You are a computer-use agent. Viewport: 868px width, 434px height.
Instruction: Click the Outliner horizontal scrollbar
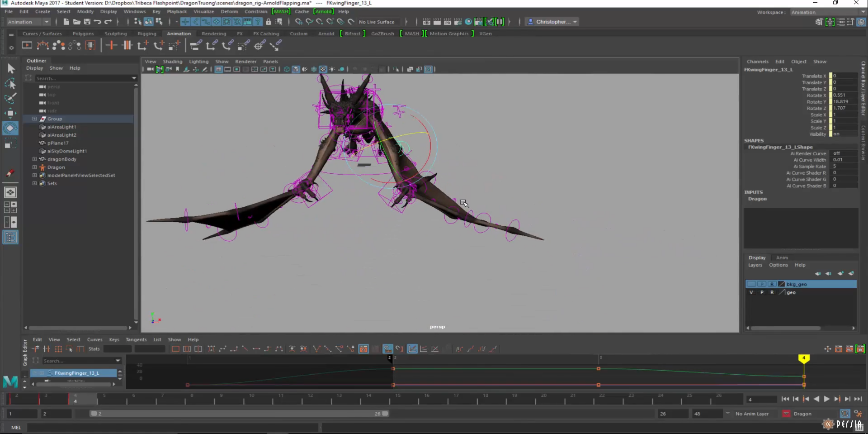tap(78, 328)
